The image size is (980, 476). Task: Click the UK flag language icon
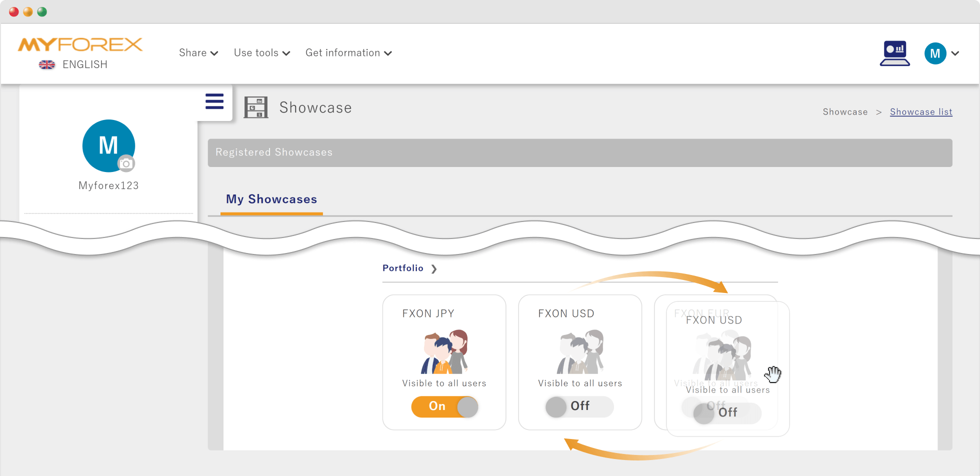(x=47, y=64)
